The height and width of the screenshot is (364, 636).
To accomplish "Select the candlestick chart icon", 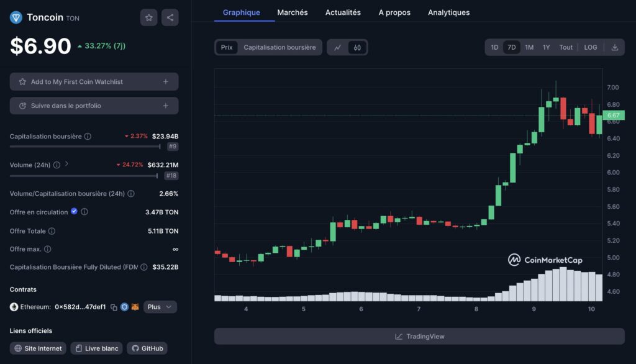I will coord(357,47).
